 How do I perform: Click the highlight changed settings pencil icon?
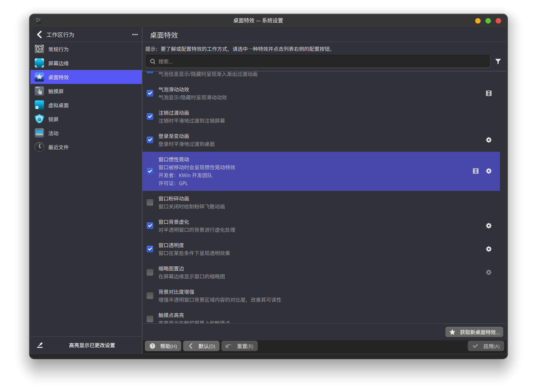click(40, 345)
